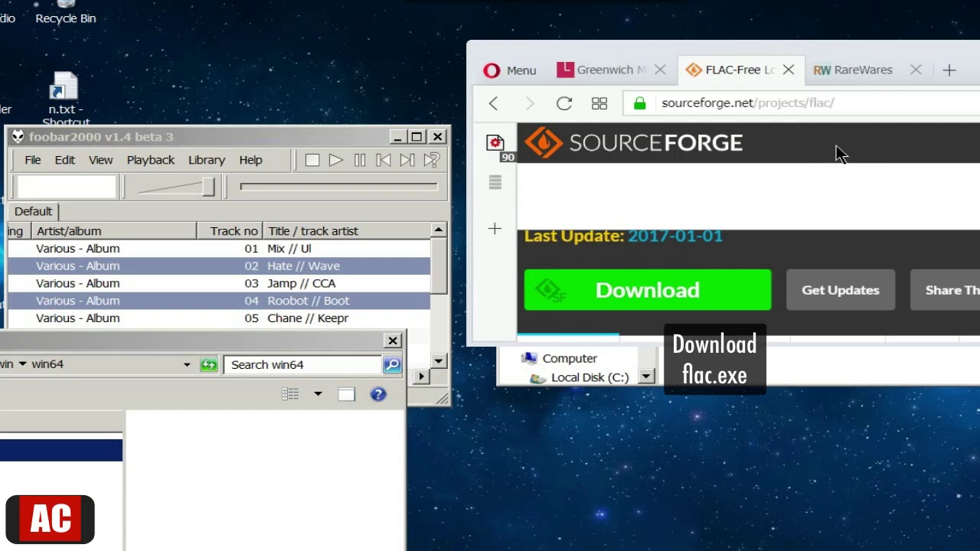The width and height of the screenshot is (980, 551).
Task: Close the Greenwich browser tab
Action: click(x=660, y=70)
